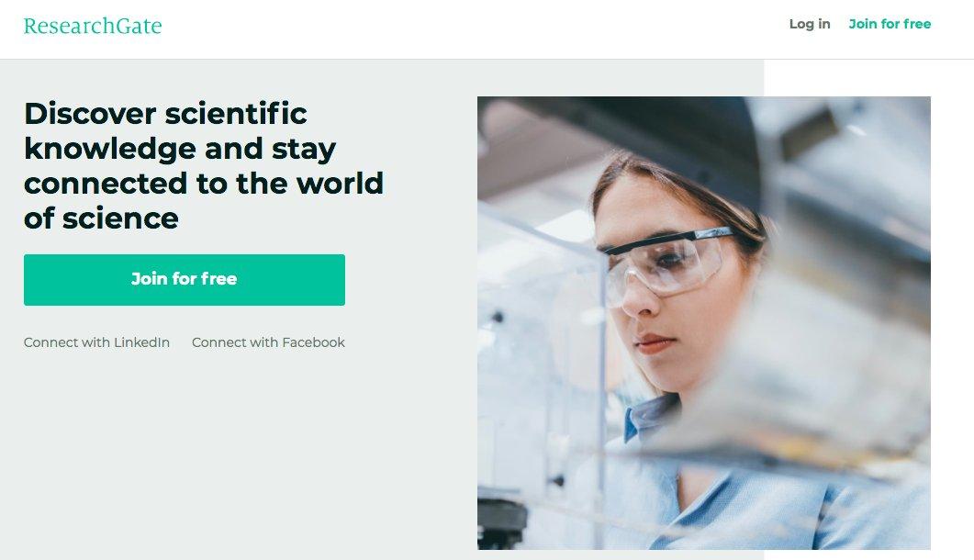974x560 pixels.
Task: Select Join for free in the header
Action: click(890, 24)
